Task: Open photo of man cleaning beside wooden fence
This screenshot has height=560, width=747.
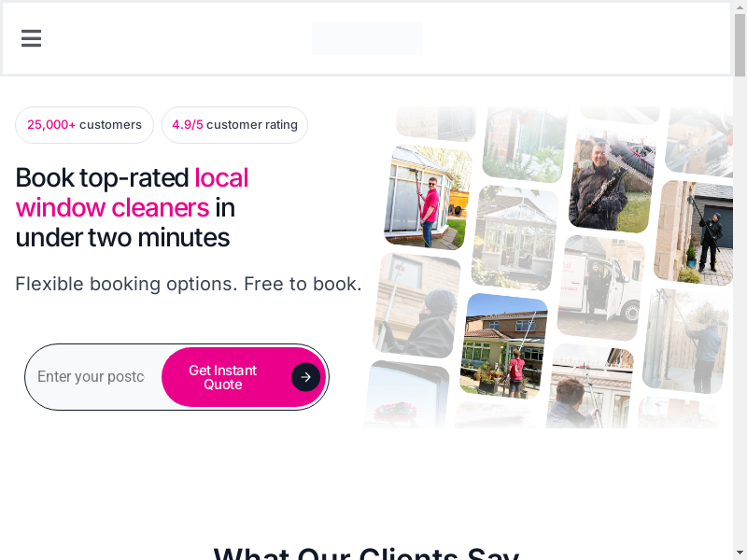Action: (x=686, y=341)
